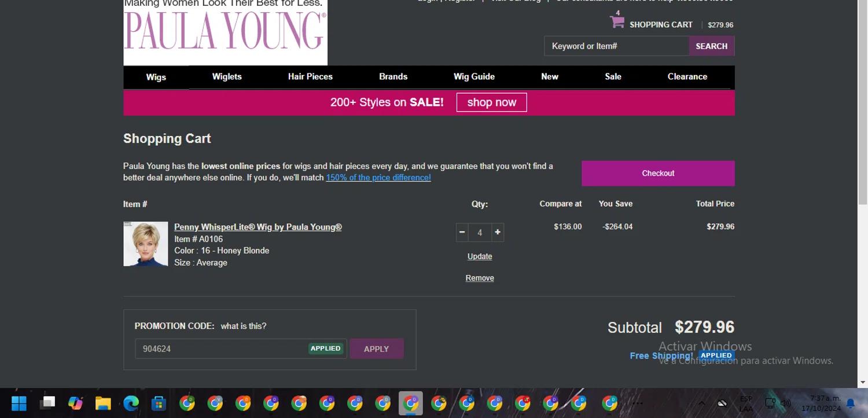
Task: Open the Wig Guide menu
Action: 474,76
